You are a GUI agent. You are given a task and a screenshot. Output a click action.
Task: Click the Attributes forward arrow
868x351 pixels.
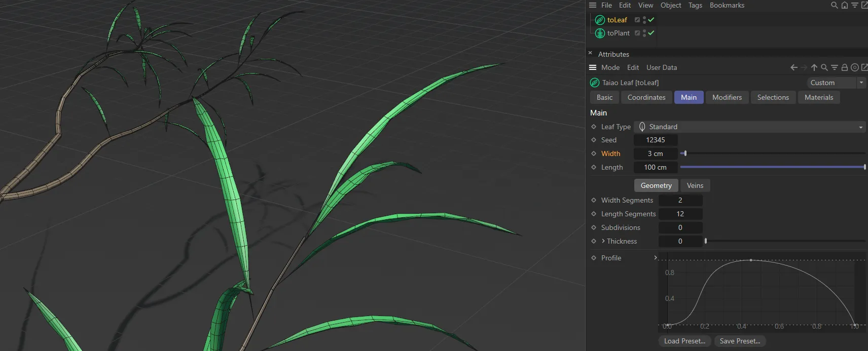click(x=804, y=67)
